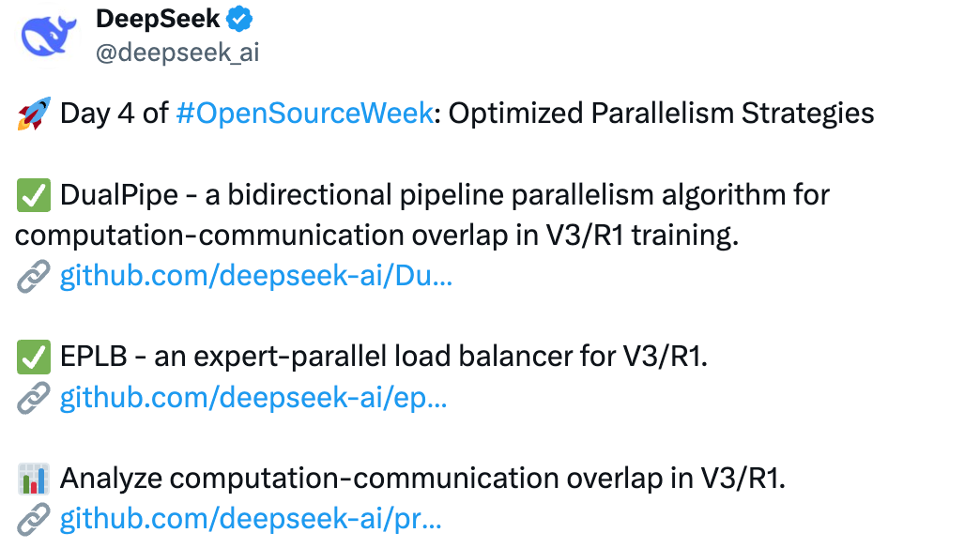The width and height of the screenshot is (980, 548).
Task: Click the chain link icon before DualPipe URL
Action: pyautogui.click(x=33, y=276)
